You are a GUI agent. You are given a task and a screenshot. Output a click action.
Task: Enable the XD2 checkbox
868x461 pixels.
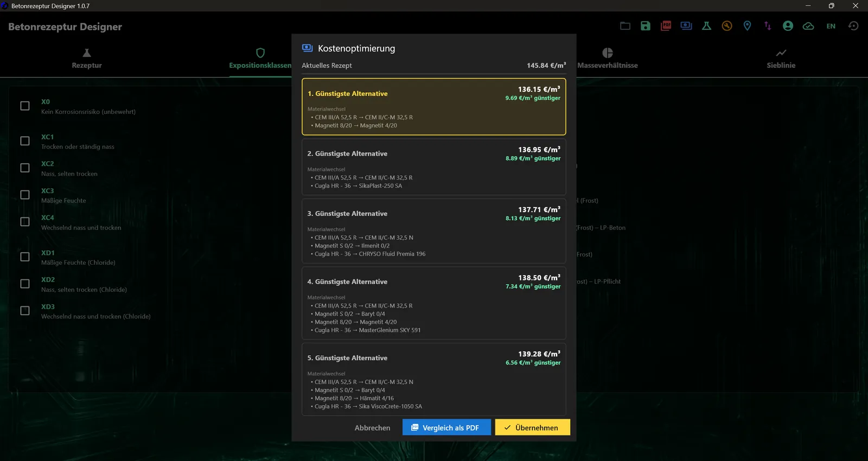pos(25,284)
